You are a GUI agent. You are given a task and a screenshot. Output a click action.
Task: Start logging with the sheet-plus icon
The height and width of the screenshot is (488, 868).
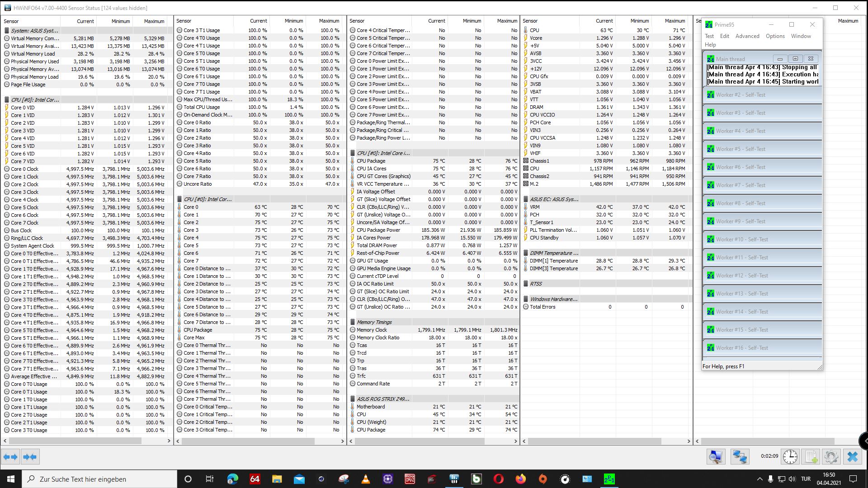811,457
